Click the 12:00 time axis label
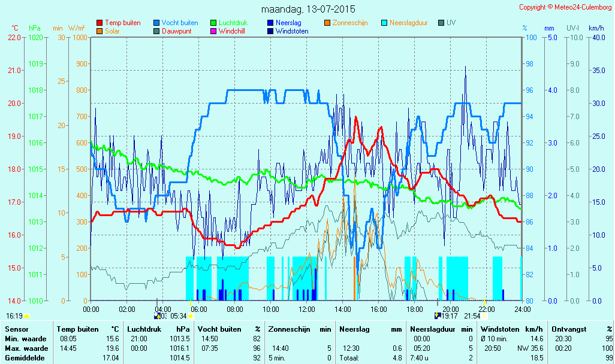 coord(307,309)
